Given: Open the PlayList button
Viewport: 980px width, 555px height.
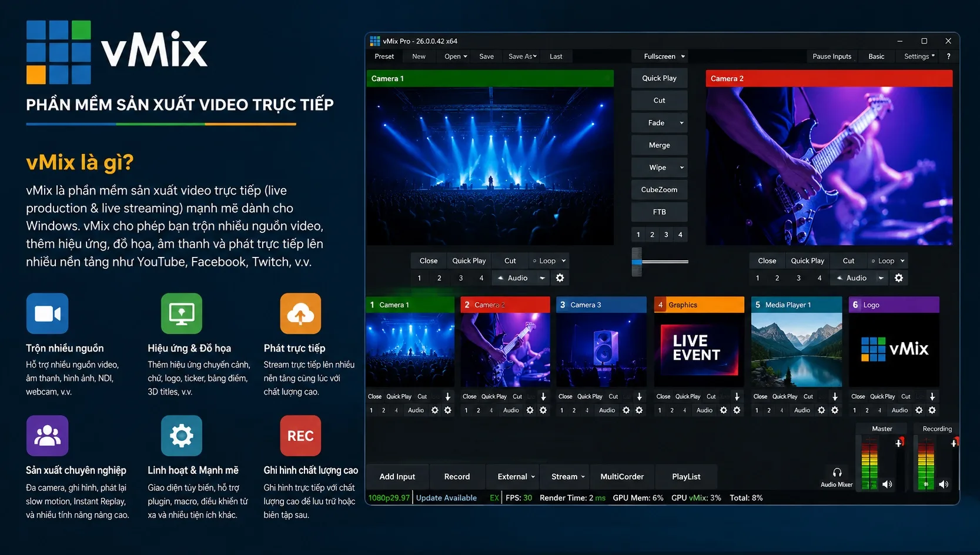Looking at the screenshot, I should point(686,477).
